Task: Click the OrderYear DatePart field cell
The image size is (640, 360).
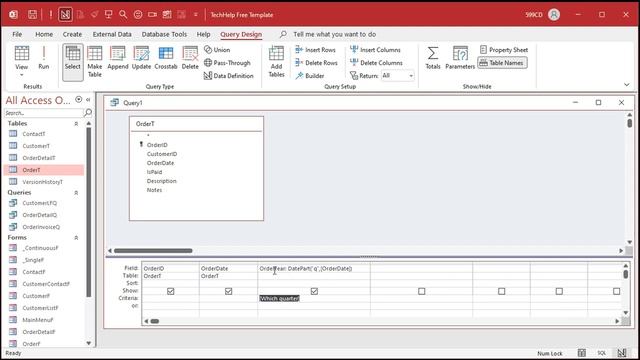Action: coord(314,269)
